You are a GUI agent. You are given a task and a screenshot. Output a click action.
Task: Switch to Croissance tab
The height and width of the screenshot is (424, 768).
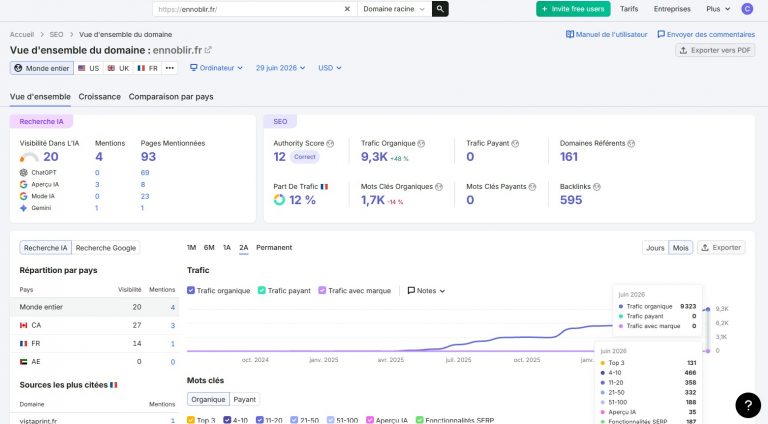[x=99, y=97]
